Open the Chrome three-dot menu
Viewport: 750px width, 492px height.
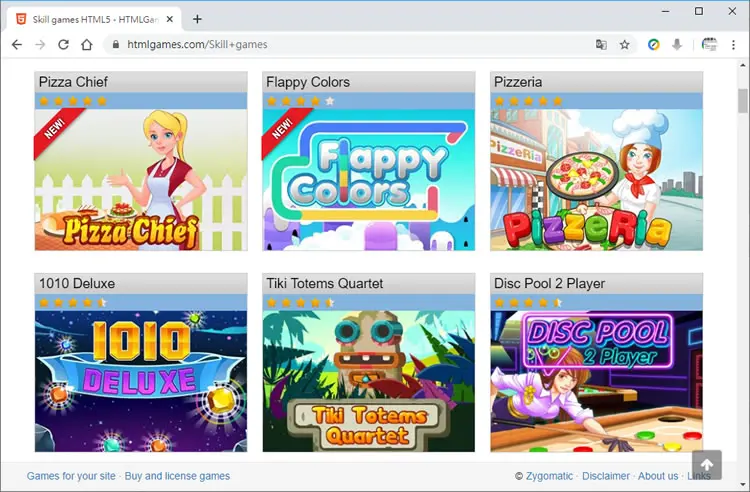[733, 44]
